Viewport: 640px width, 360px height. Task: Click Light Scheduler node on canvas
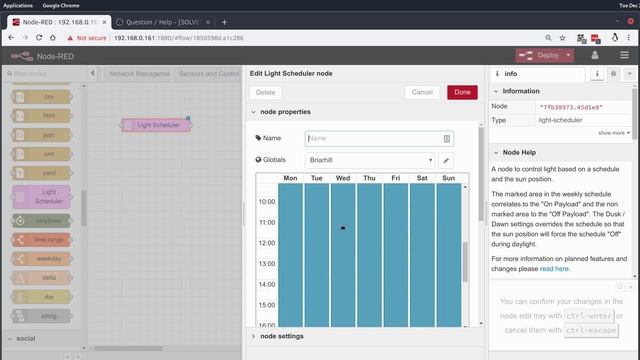(156, 125)
